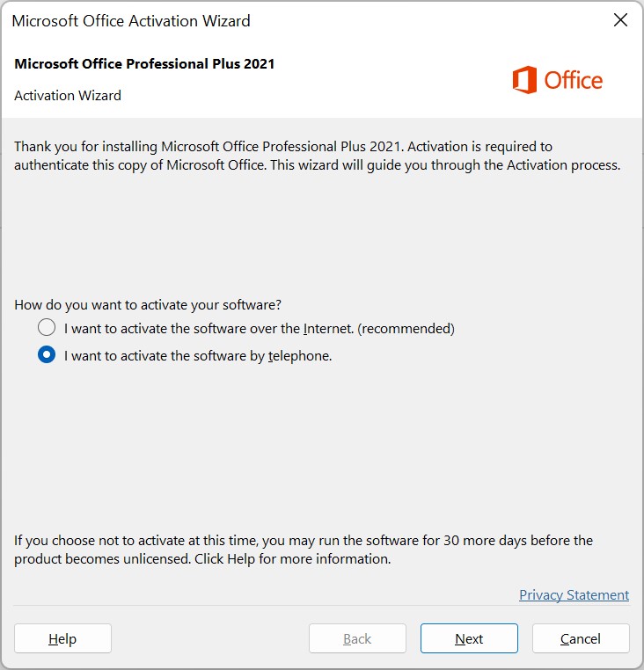Click the empty gray area between intro and question

click(x=322, y=235)
